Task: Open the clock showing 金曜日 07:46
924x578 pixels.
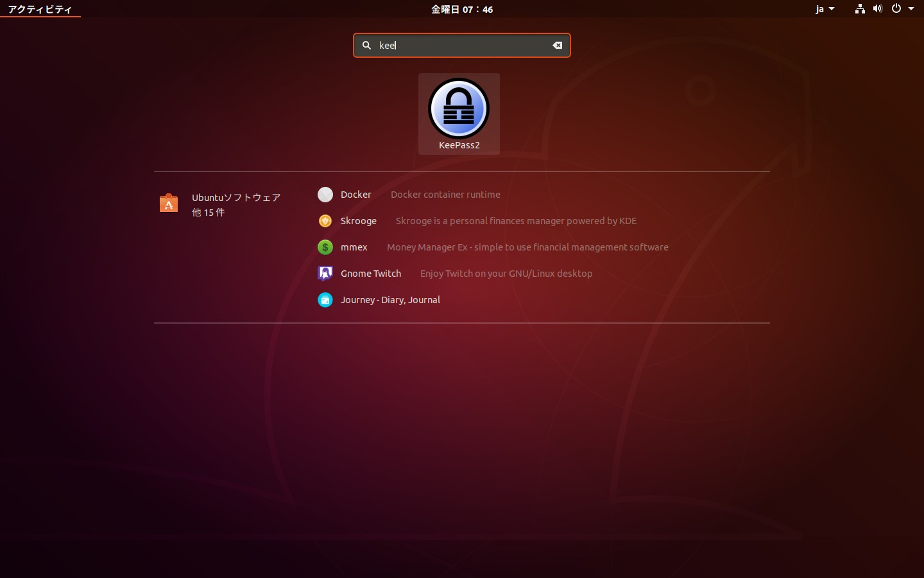Action: tap(462, 9)
